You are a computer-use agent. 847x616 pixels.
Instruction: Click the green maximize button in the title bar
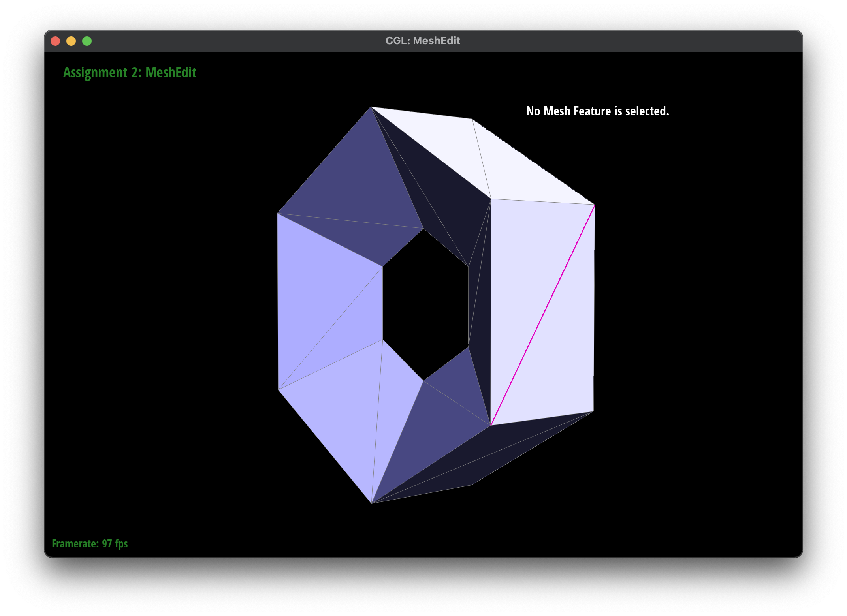click(x=87, y=41)
